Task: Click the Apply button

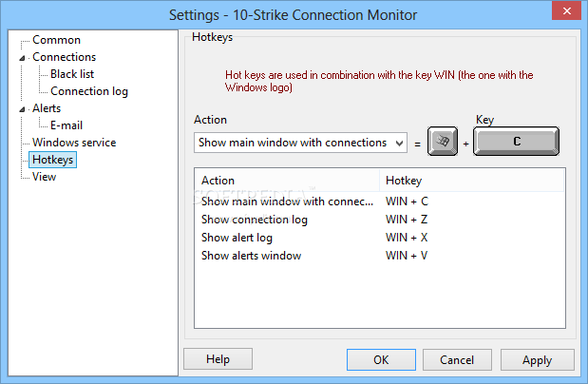Action: tap(538, 359)
